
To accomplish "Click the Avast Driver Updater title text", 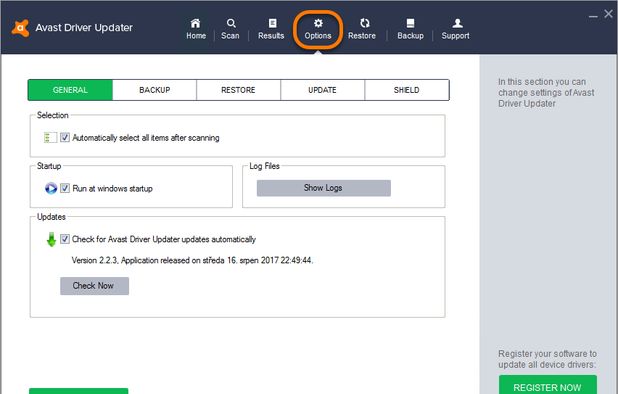I will (84, 28).
